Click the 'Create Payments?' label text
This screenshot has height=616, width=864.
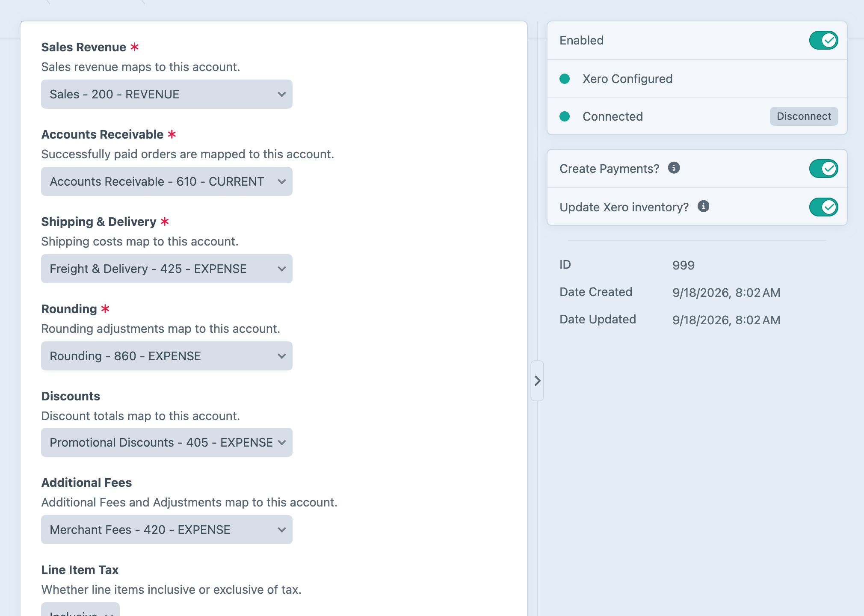[x=610, y=169]
